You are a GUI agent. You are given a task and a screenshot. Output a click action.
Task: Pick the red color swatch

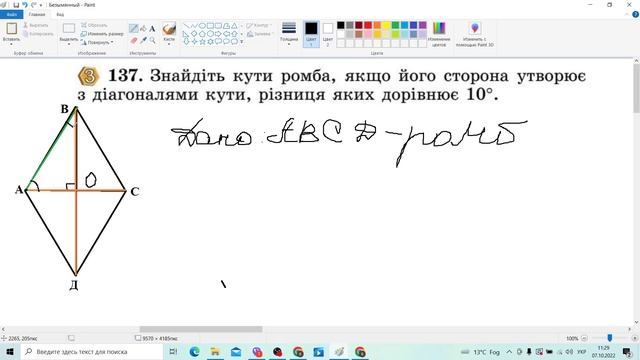click(x=368, y=25)
